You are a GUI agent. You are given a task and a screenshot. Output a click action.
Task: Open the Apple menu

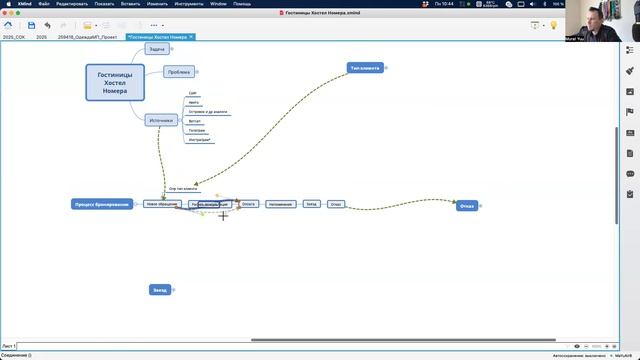(8, 4)
